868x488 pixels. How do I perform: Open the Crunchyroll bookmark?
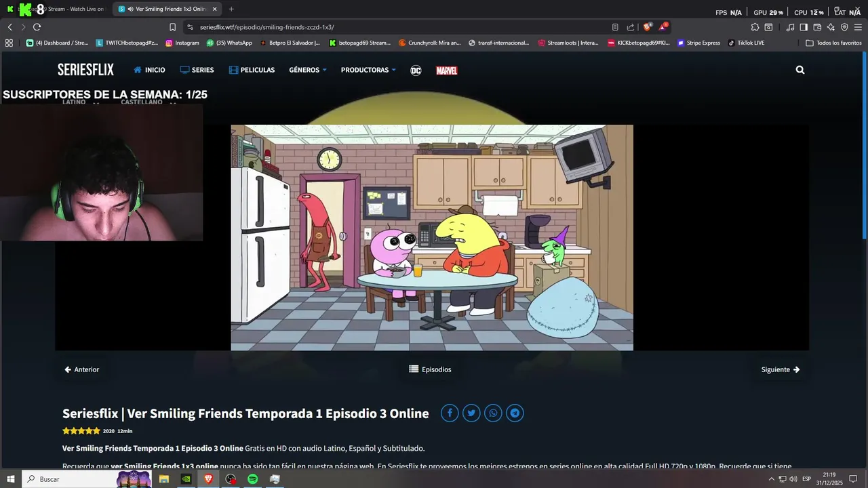[430, 43]
